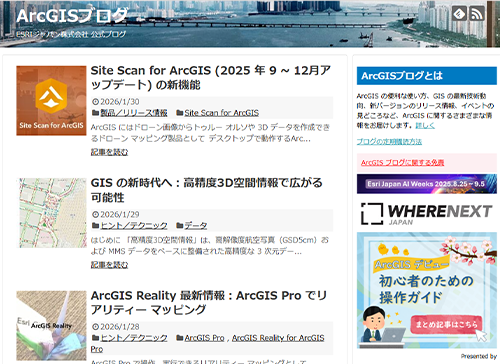Open ブログの定期購読方法 link

389,142
